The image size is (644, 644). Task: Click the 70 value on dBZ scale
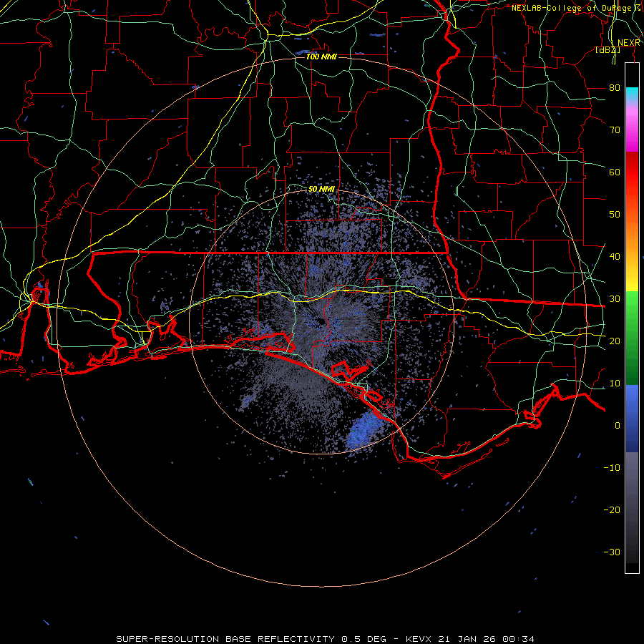[615, 130]
